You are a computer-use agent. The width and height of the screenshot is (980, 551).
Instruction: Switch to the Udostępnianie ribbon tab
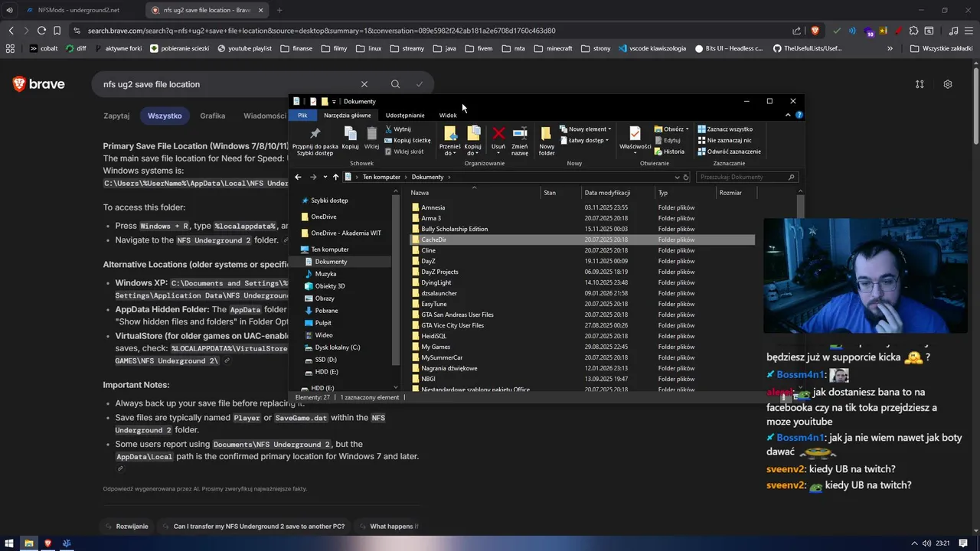click(x=405, y=115)
